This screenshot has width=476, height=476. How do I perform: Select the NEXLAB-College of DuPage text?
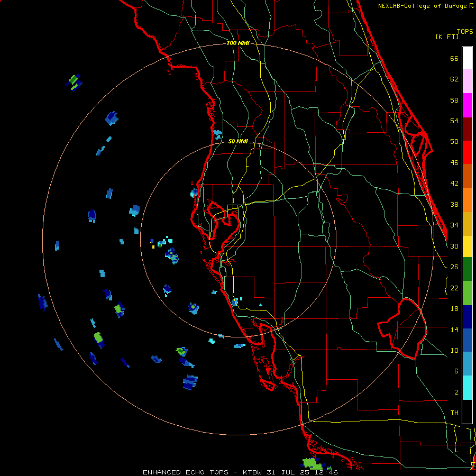(x=423, y=6)
